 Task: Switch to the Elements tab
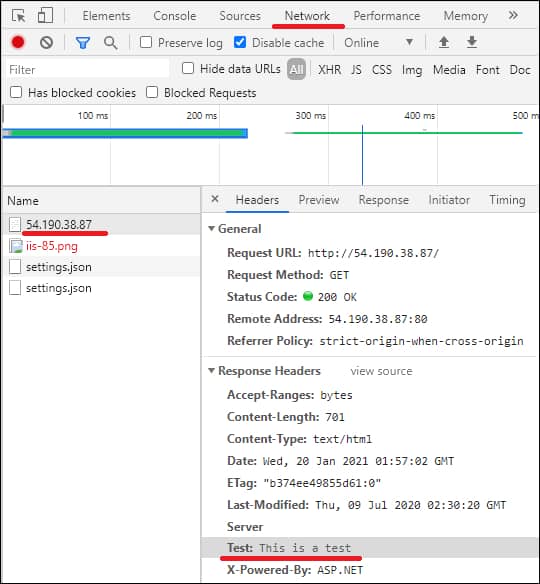click(106, 16)
